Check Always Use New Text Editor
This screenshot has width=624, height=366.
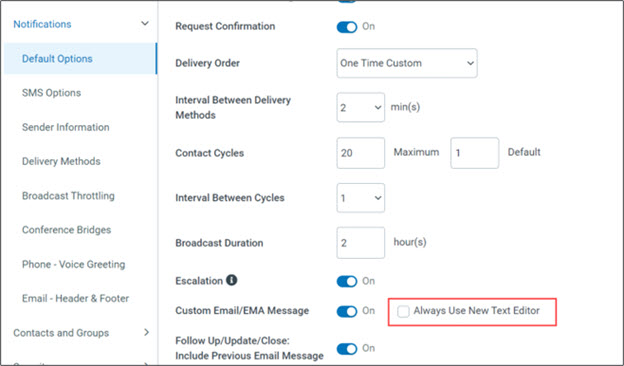pos(403,311)
